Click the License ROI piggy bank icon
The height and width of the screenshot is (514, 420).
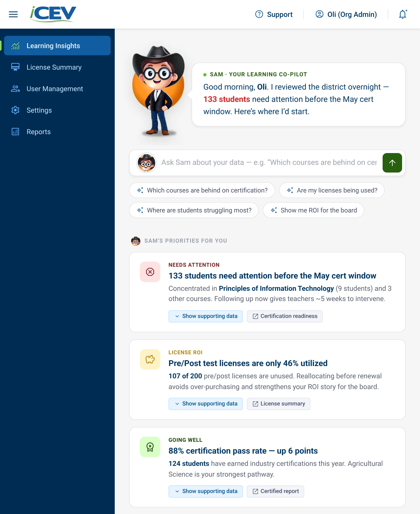[x=150, y=359]
